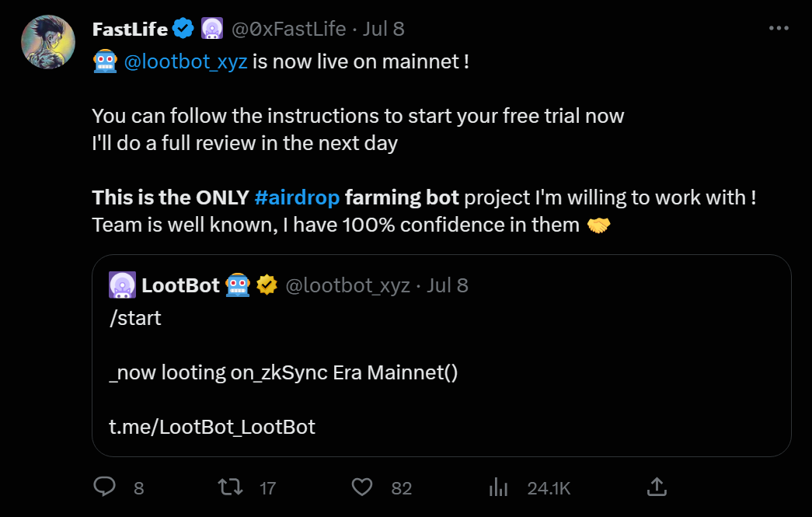812x517 pixels.
Task: Open FastLife display name profile
Action: point(130,30)
